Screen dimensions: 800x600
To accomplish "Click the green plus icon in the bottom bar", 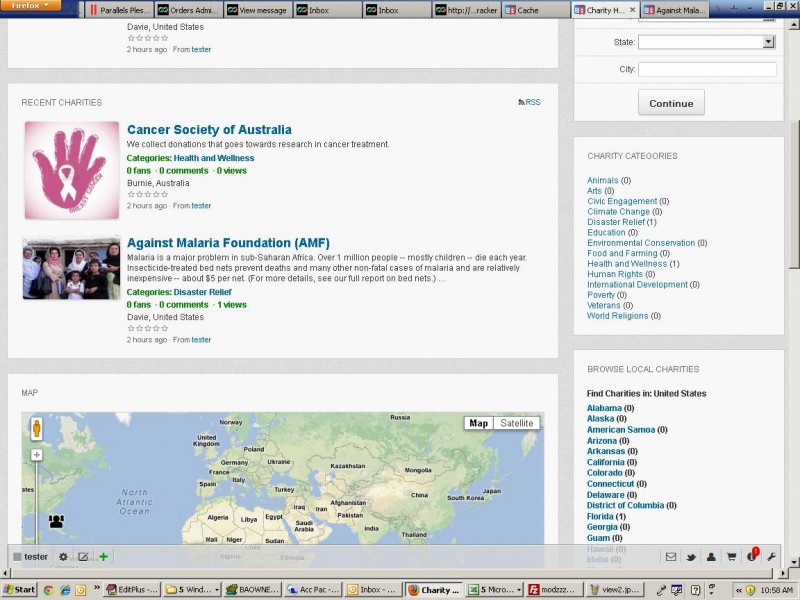I will (104, 557).
